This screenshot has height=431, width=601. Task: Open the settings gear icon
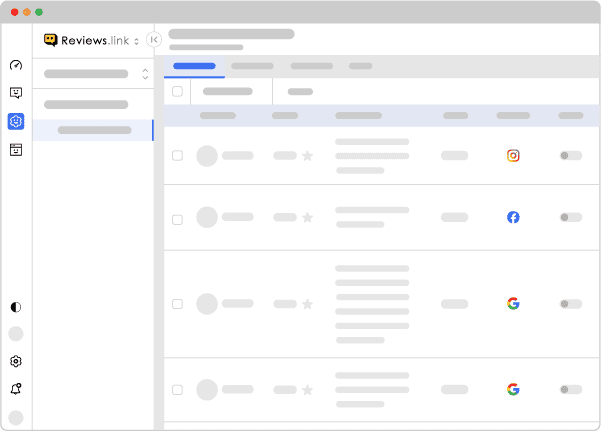[16, 361]
